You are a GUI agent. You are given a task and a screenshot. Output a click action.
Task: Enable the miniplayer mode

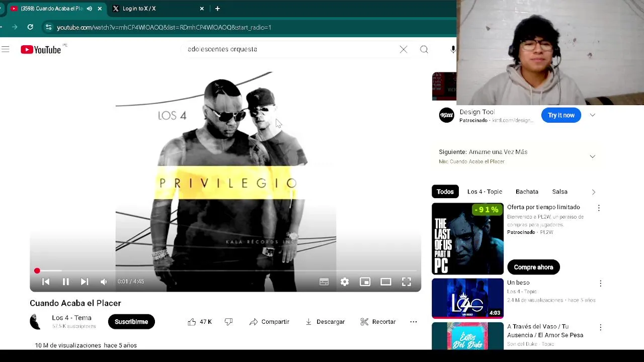365,282
